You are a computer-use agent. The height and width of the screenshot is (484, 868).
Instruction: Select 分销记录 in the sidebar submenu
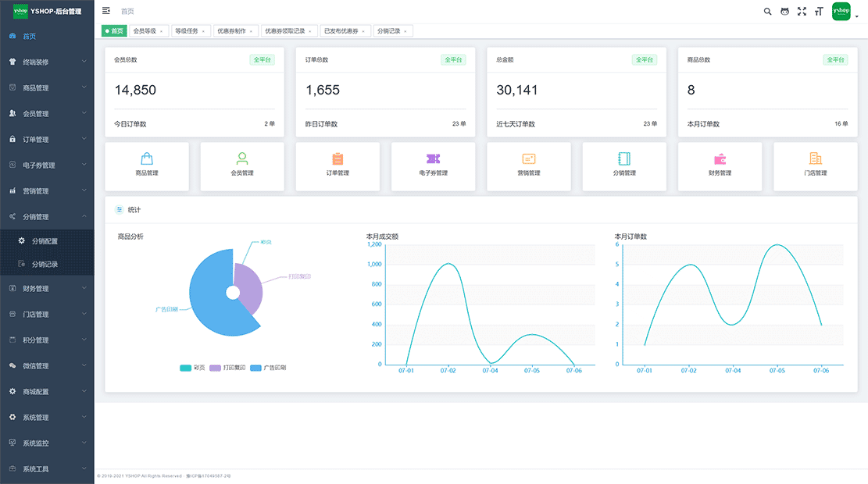pyautogui.click(x=45, y=265)
